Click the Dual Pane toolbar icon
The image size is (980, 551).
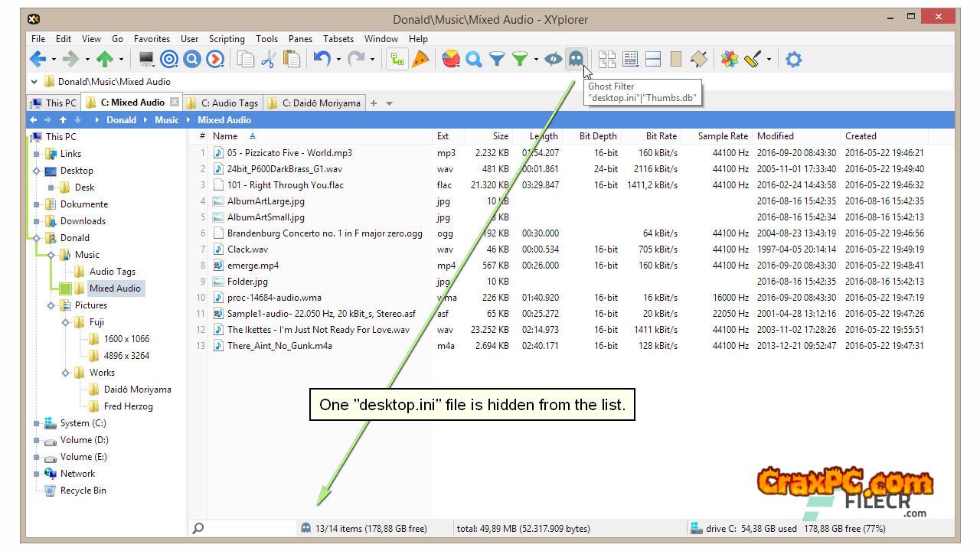(653, 59)
